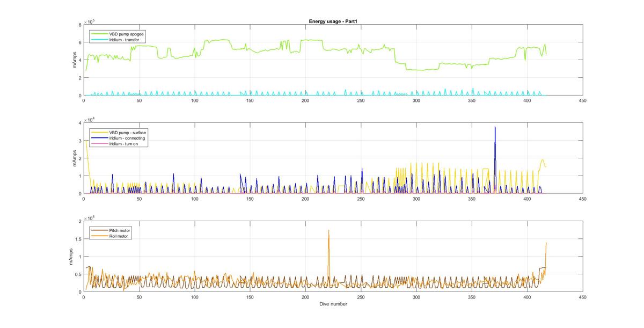644x328 pixels.
Task: Click the 'Dive number' x-axis label
Action: pyautogui.click(x=333, y=304)
